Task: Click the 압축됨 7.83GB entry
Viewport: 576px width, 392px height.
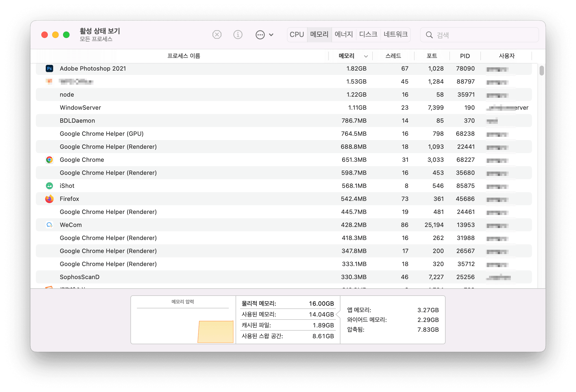Action: 393,330
